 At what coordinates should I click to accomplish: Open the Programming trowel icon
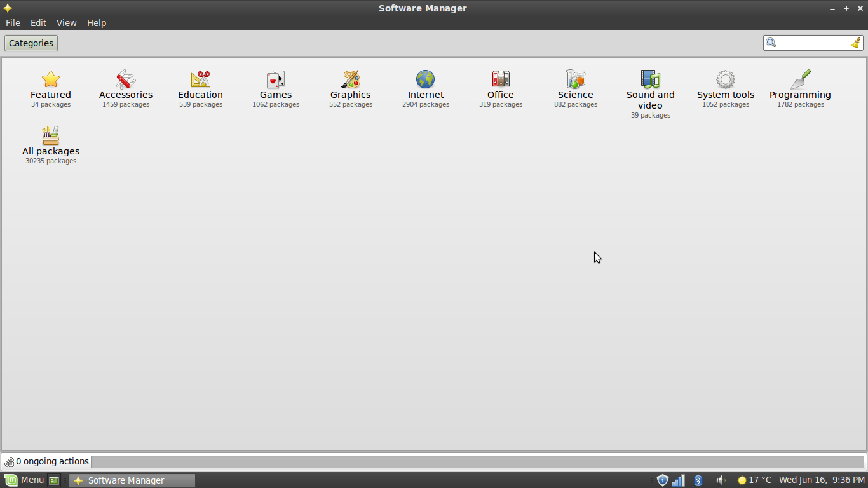(x=801, y=79)
